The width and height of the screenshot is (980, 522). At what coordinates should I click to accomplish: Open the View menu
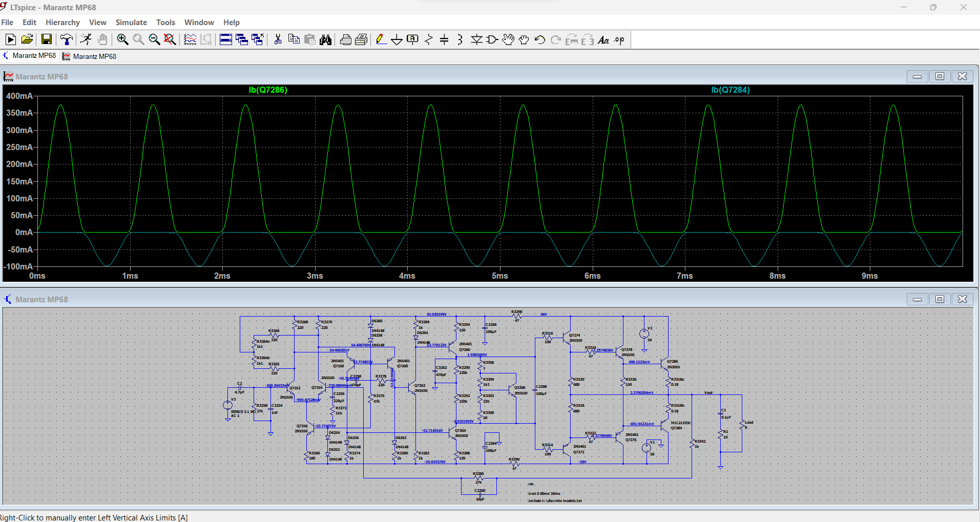click(x=97, y=23)
